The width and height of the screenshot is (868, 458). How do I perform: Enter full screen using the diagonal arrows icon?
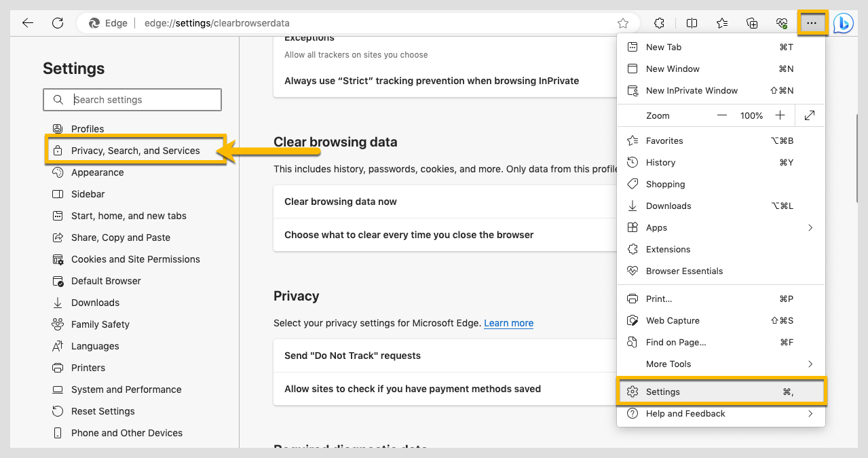pos(810,115)
